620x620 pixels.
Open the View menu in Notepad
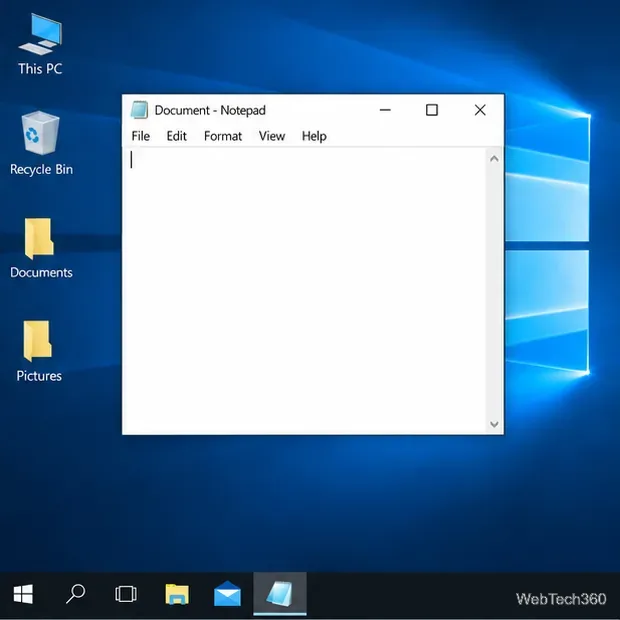(x=272, y=136)
